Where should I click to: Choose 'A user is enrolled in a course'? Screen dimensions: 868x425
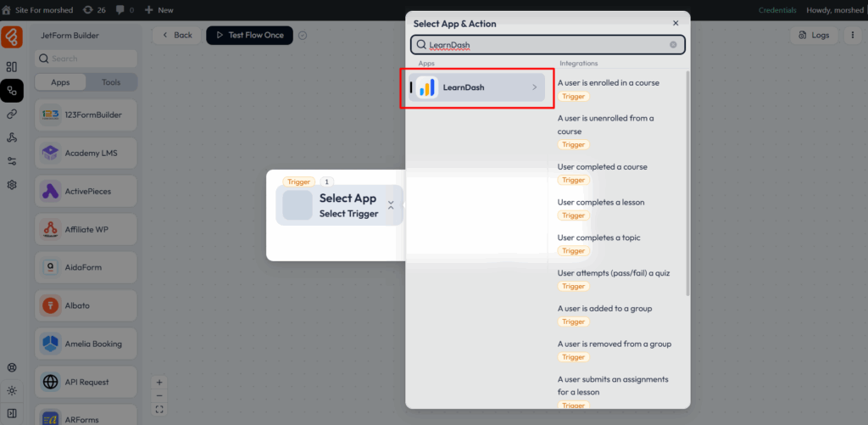coord(608,83)
